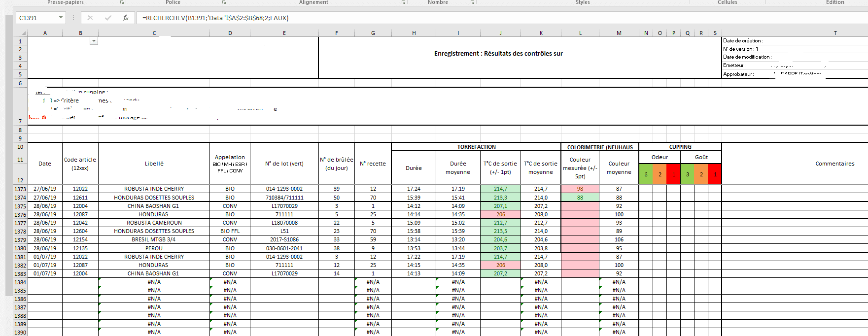868x336 pixels.
Task: Open the Nombre group dialog launcher
Action: (472, 2)
